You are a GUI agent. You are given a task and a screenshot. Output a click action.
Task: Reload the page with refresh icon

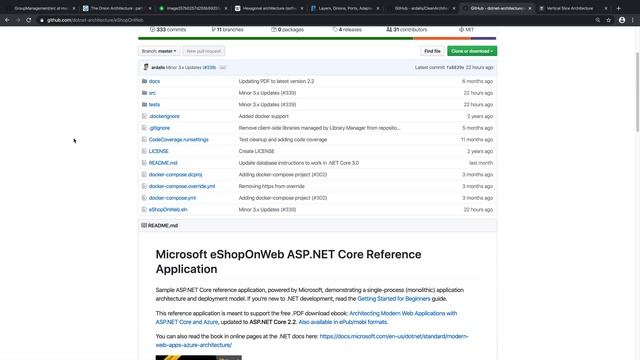(x=29, y=20)
